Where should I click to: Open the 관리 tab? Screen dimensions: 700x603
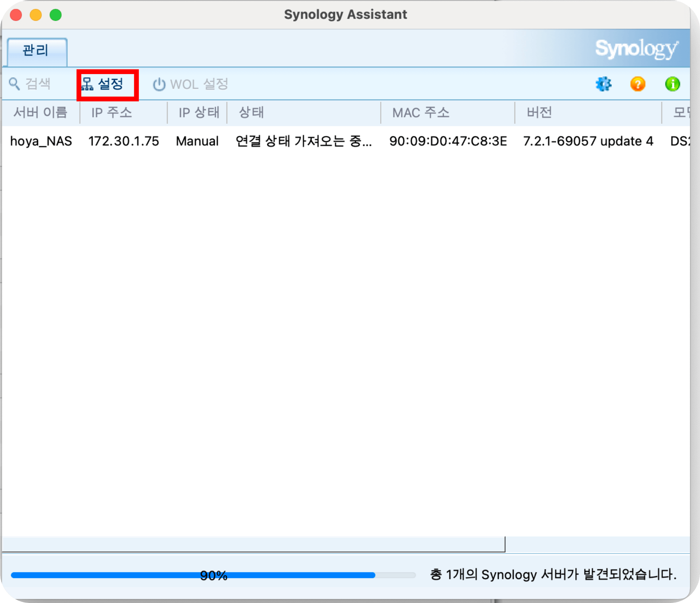(x=37, y=51)
